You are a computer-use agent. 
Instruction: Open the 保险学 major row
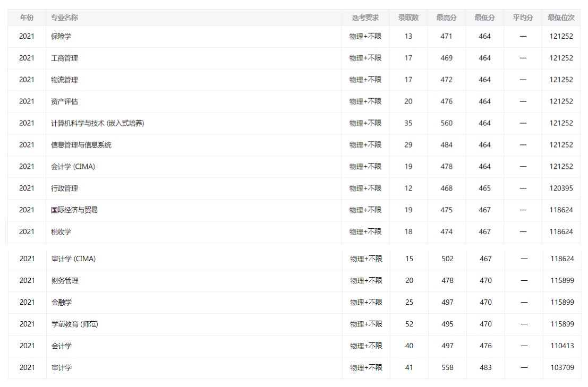click(61, 37)
